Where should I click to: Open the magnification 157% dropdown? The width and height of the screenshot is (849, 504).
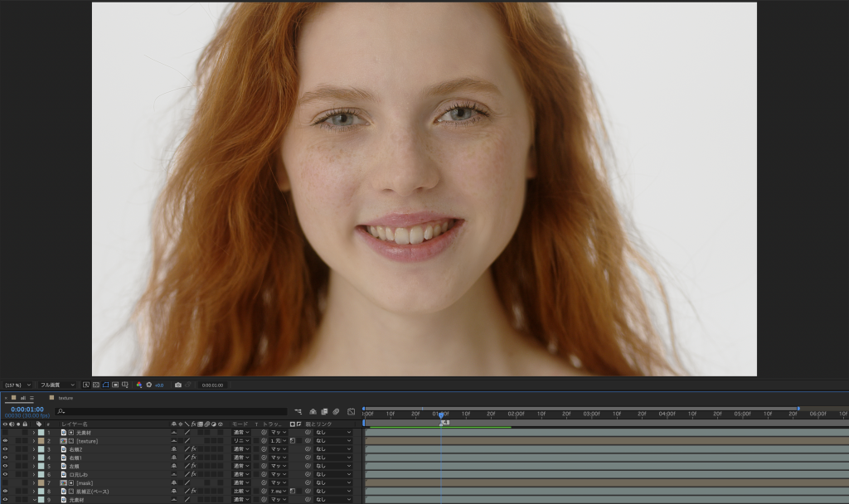(x=18, y=385)
